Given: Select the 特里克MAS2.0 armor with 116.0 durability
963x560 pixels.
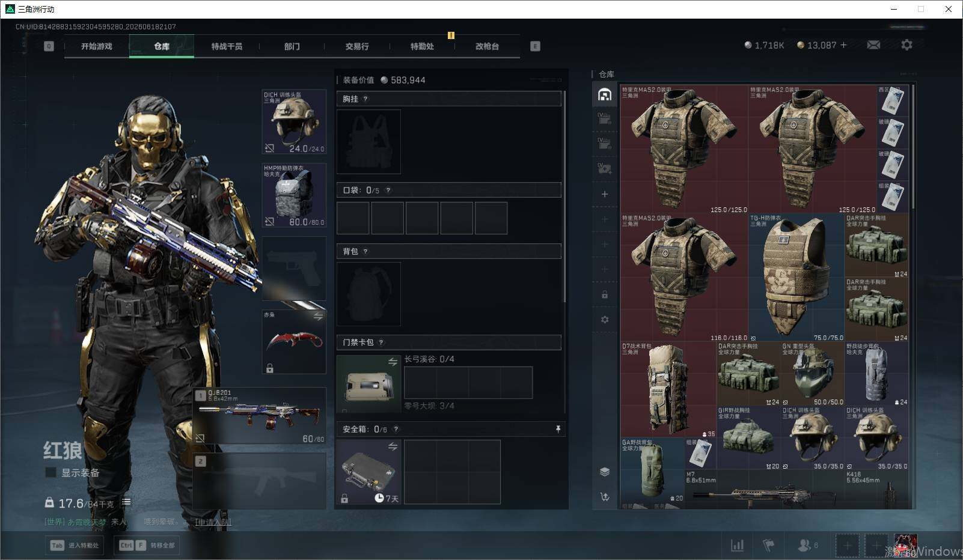Looking at the screenshot, I should (685, 278).
